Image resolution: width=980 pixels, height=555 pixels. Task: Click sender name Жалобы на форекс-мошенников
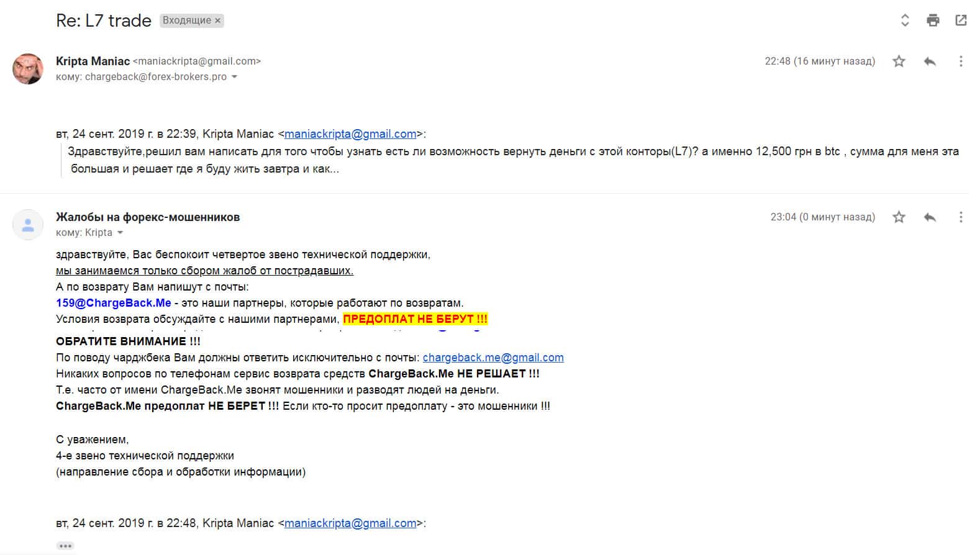pyautogui.click(x=148, y=217)
